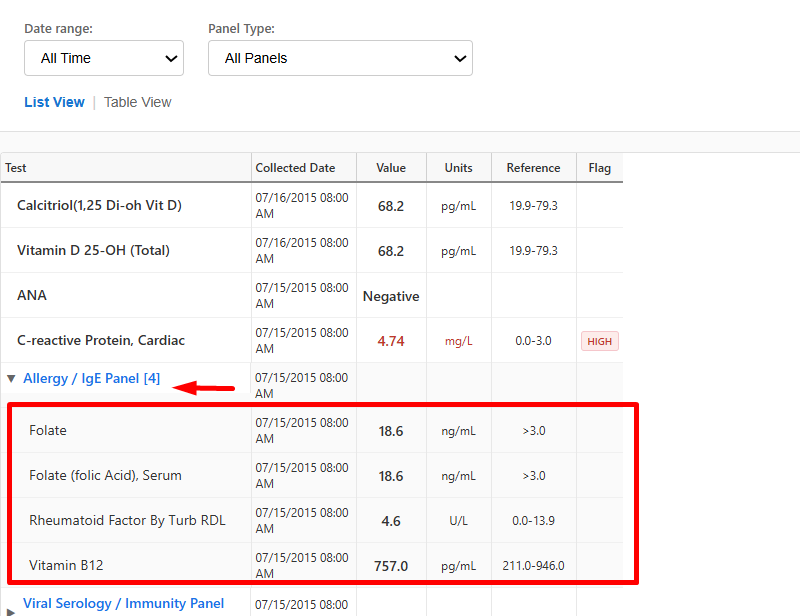This screenshot has height=616, width=800.
Task: Sort by the Test column header
Action: [16, 168]
